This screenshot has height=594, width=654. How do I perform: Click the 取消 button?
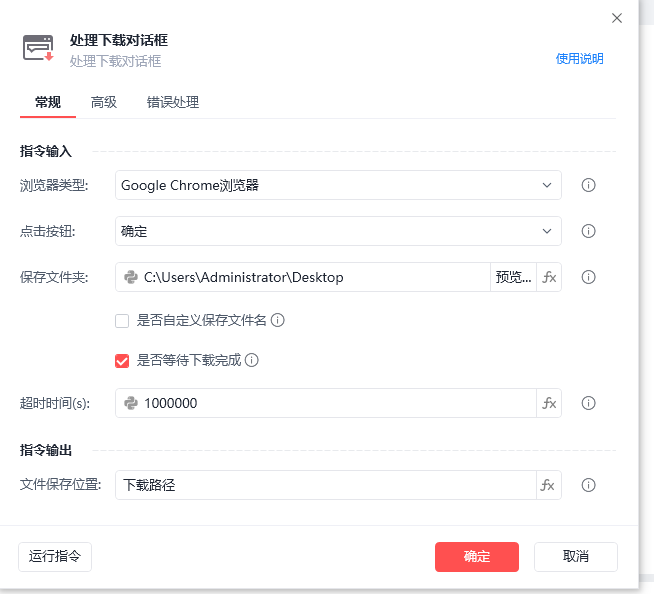point(576,556)
